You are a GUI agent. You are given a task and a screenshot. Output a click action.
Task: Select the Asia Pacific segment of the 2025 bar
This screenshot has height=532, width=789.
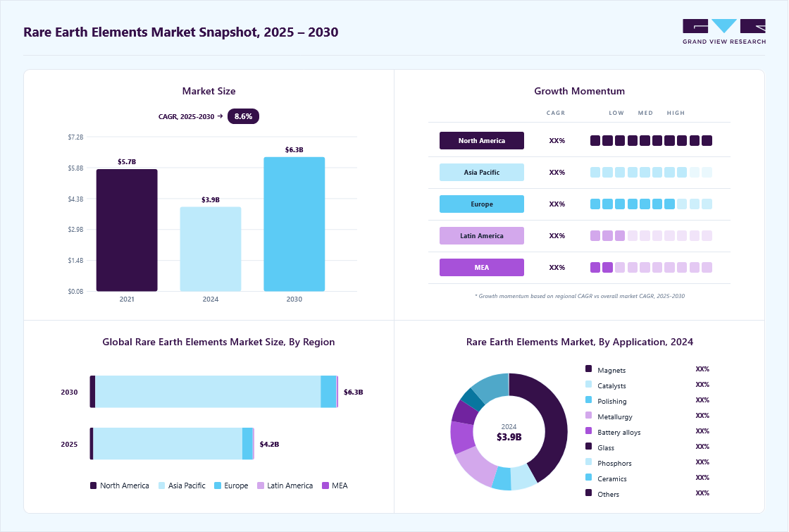pos(168,444)
